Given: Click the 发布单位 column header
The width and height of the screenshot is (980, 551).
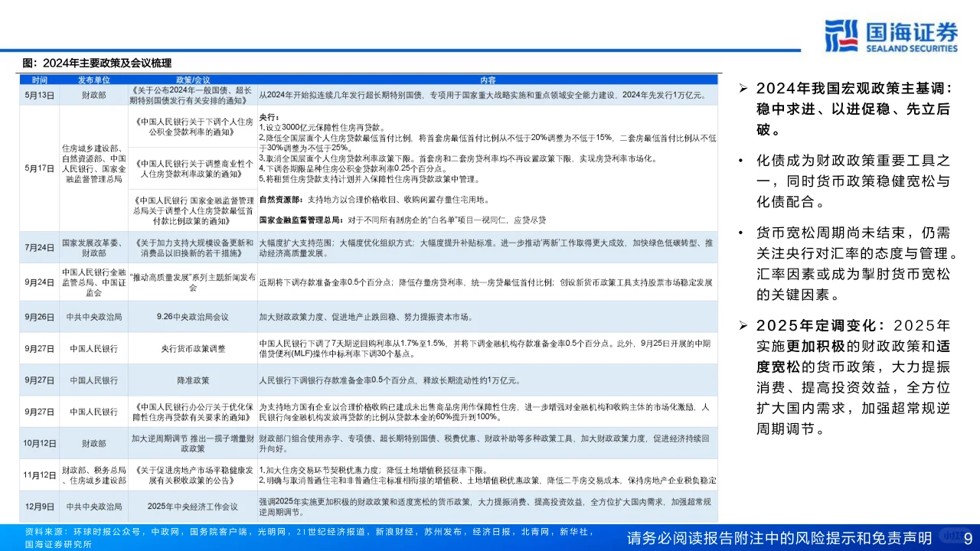Looking at the screenshot, I should pyautogui.click(x=94, y=80).
